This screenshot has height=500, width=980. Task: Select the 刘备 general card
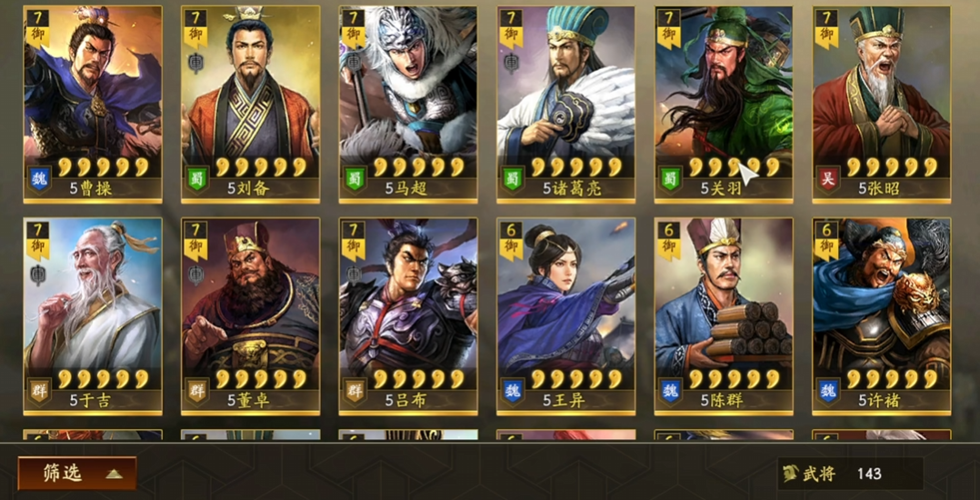(x=251, y=105)
